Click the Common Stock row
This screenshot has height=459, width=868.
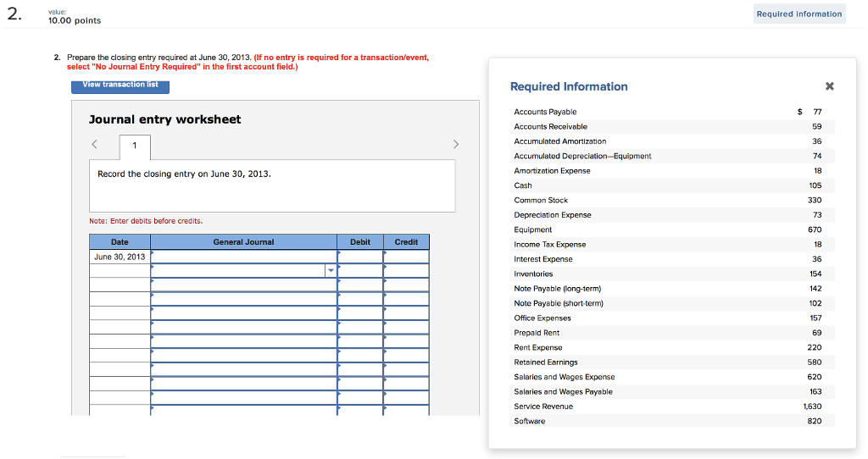(x=672, y=200)
